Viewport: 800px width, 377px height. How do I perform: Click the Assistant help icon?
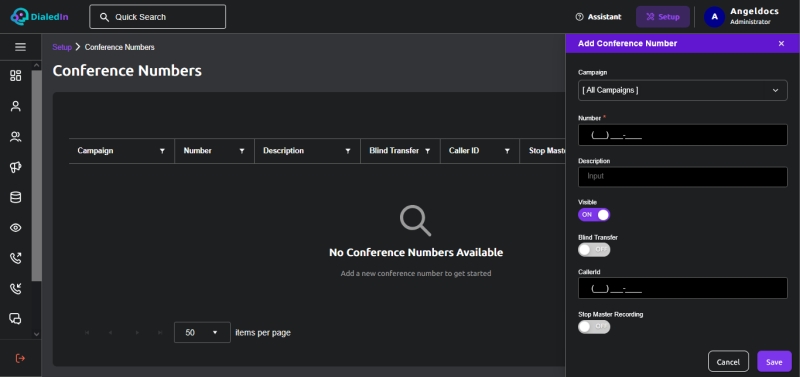(x=579, y=17)
